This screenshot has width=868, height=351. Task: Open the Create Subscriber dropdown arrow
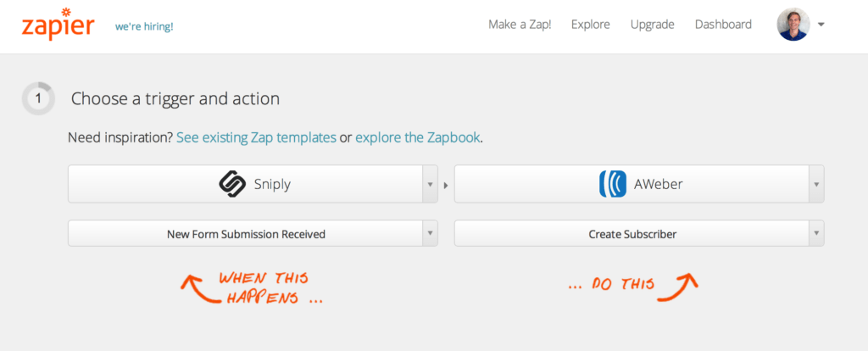pos(815,234)
